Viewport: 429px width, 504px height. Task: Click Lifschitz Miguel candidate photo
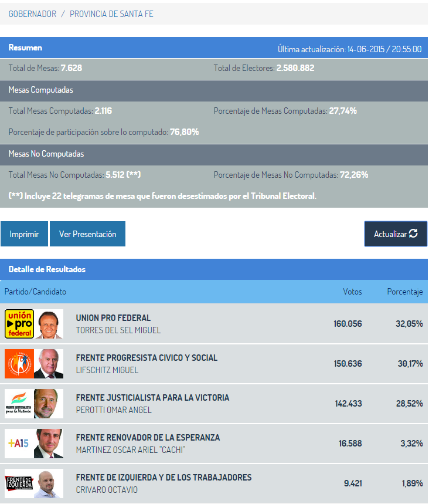49,364
